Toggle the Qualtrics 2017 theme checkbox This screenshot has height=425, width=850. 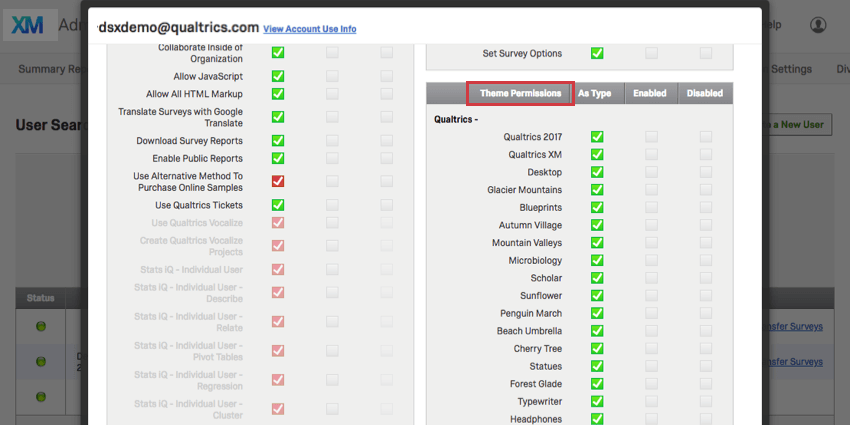[x=597, y=137]
